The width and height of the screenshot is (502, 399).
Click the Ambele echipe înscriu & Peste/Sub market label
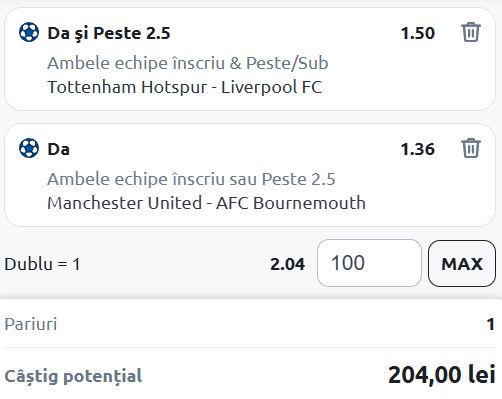[x=188, y=63]
